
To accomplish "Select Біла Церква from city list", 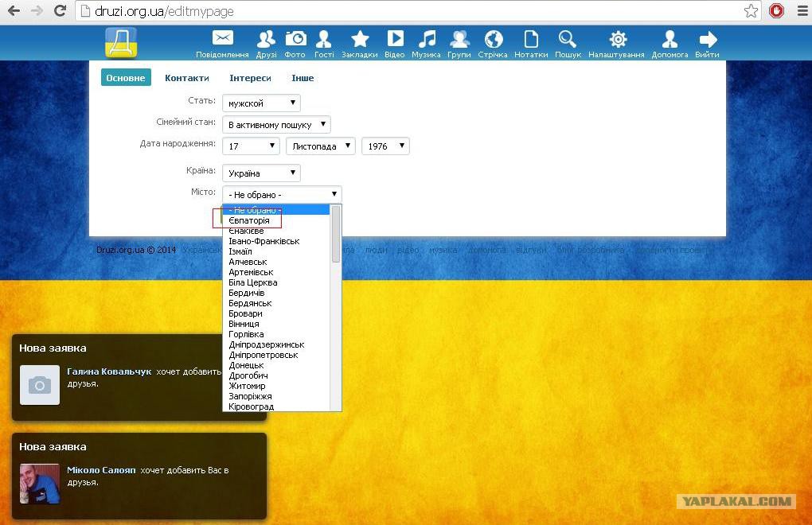I will [276, 282].
